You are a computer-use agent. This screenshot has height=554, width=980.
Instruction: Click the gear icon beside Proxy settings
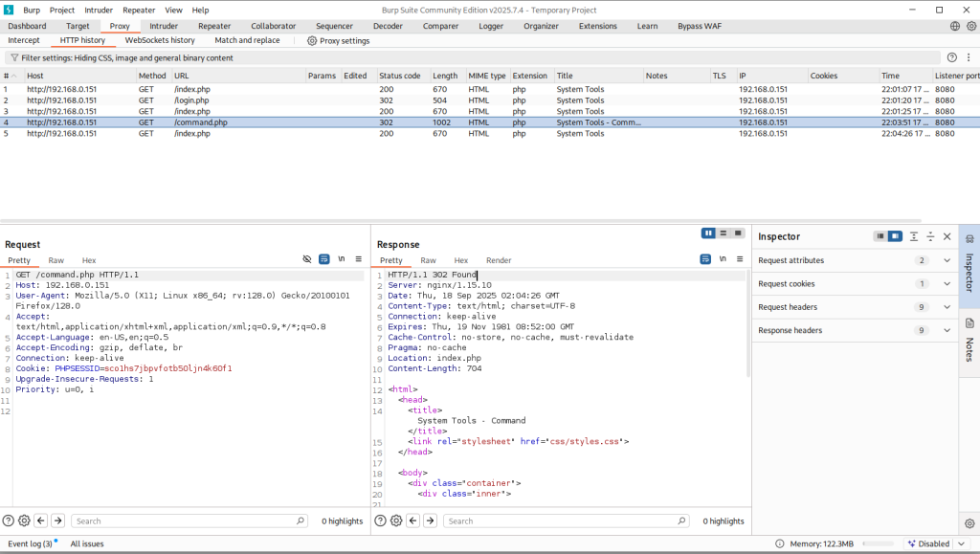(x=312, y=41)
